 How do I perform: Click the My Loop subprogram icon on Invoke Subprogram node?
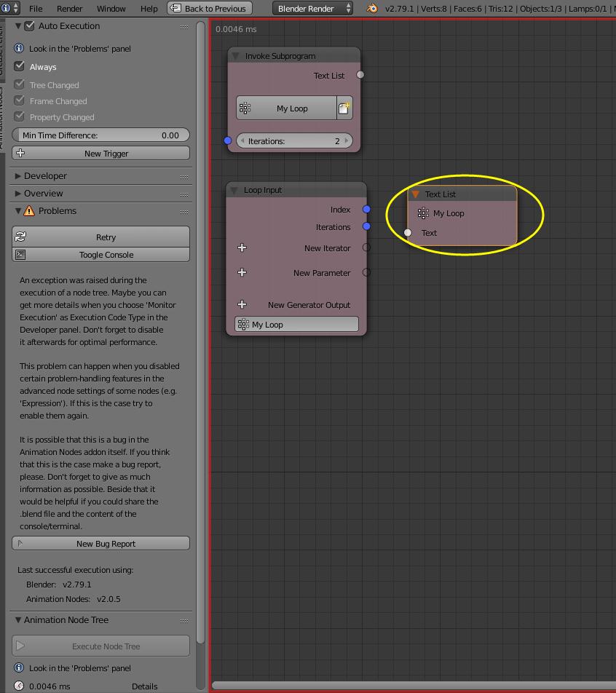point(245,107)
